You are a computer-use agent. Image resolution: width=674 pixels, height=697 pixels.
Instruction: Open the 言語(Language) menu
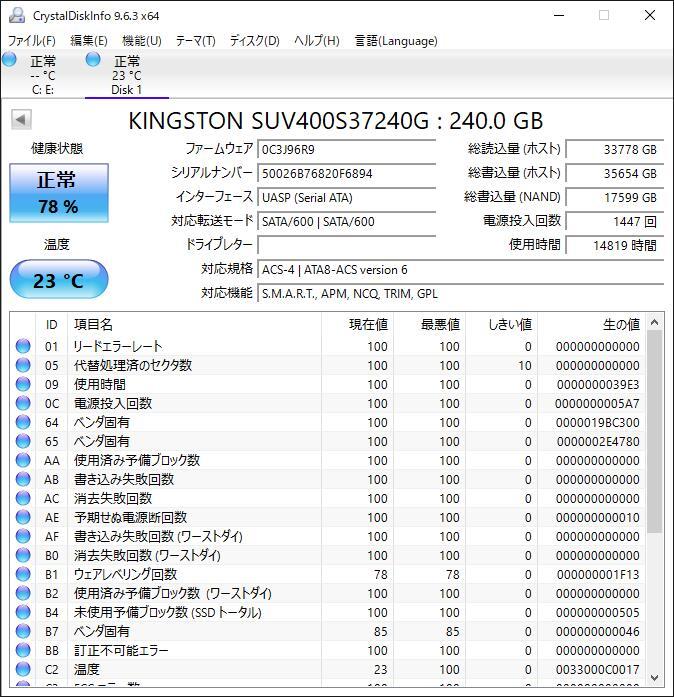coord(396,41)
